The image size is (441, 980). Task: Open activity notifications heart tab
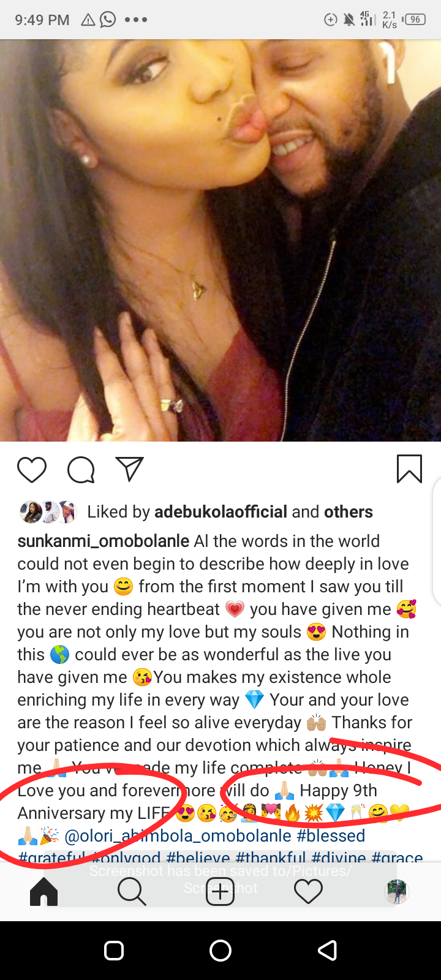[309, 892]
